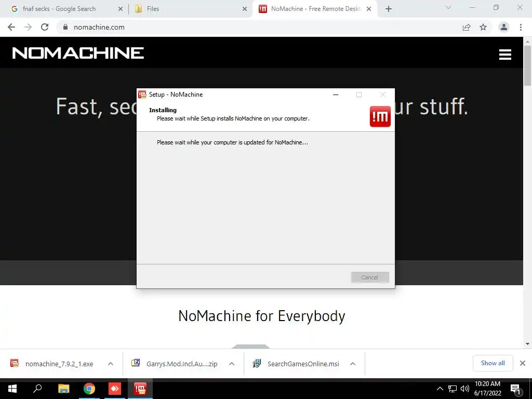Open the tab search chevron
This screenshot has height=399, width=532.
(448, 7)
